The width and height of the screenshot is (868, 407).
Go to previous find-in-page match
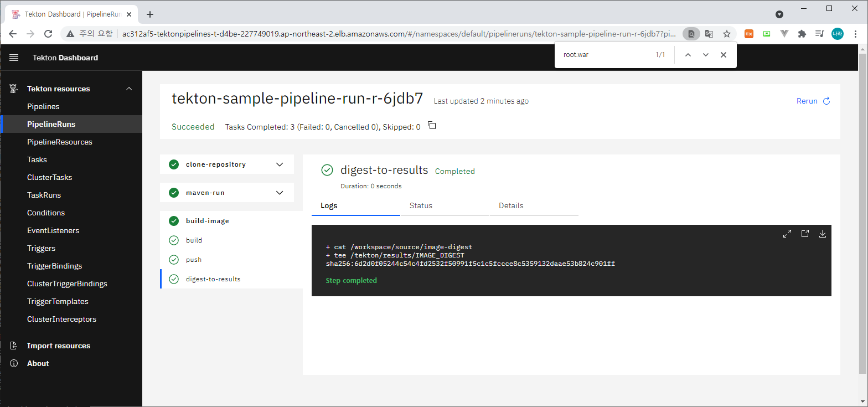tap(688, 55)
